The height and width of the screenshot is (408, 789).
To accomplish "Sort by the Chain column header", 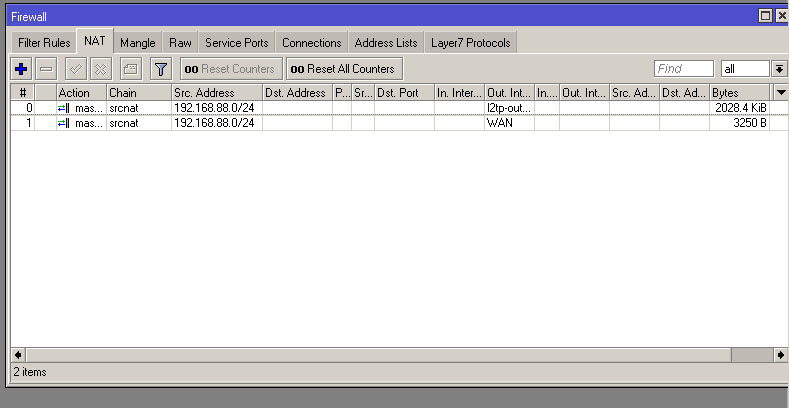I will (x=139, y=93).
